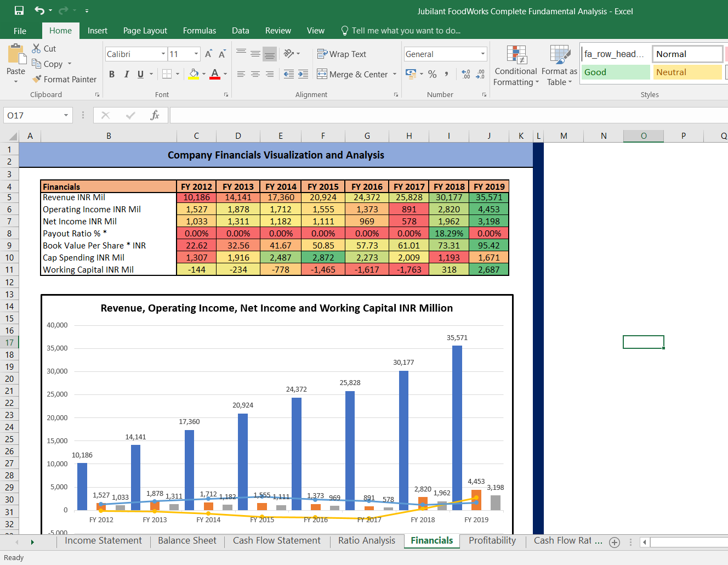
Task: Open the Format as Table menu
Action: pyautogui.click(x=559, y=66)
